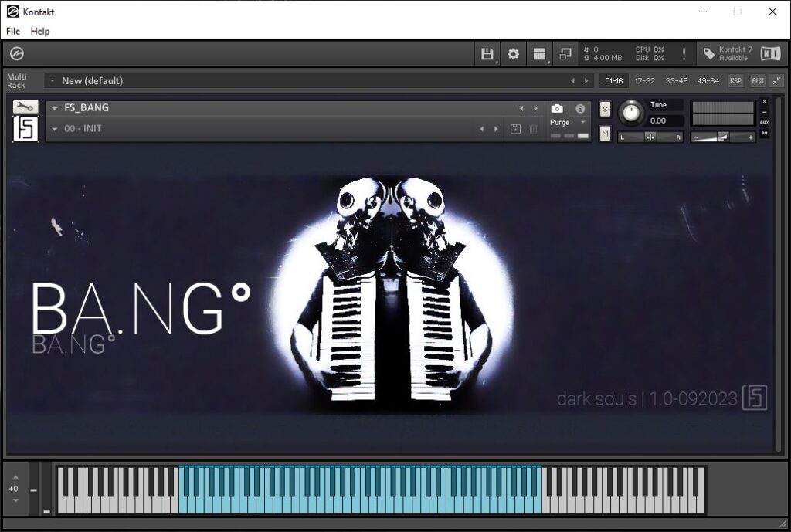Click the instrument output level meter
Viewport: 791px width, 532px height.
723,114
